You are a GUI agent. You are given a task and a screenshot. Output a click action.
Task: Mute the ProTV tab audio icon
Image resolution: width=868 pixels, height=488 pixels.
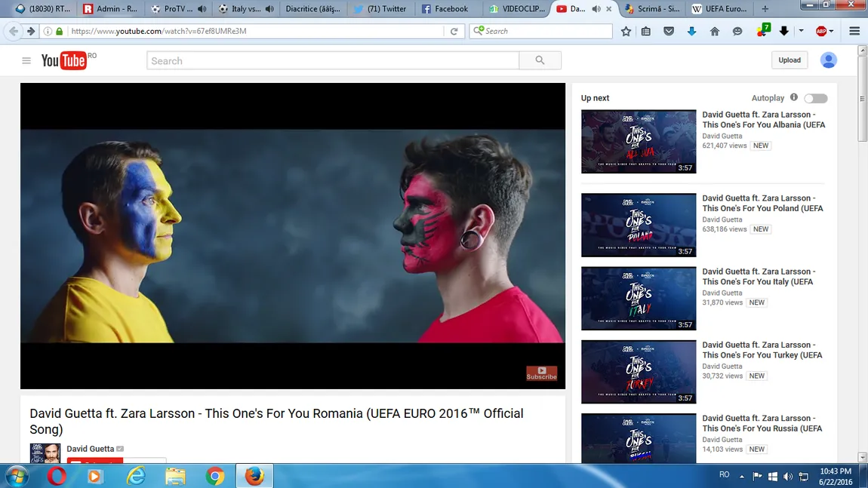(x=202, y=9)
